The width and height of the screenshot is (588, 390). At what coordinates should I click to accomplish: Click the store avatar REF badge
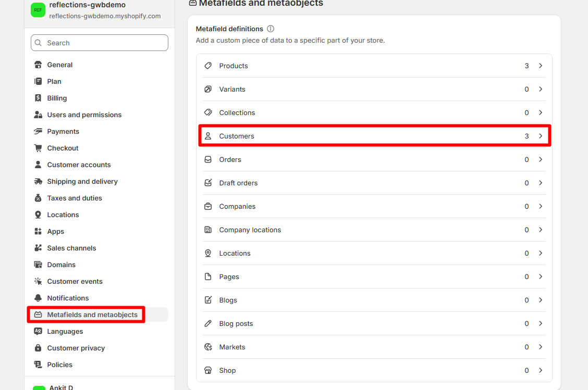click(38, 10)
